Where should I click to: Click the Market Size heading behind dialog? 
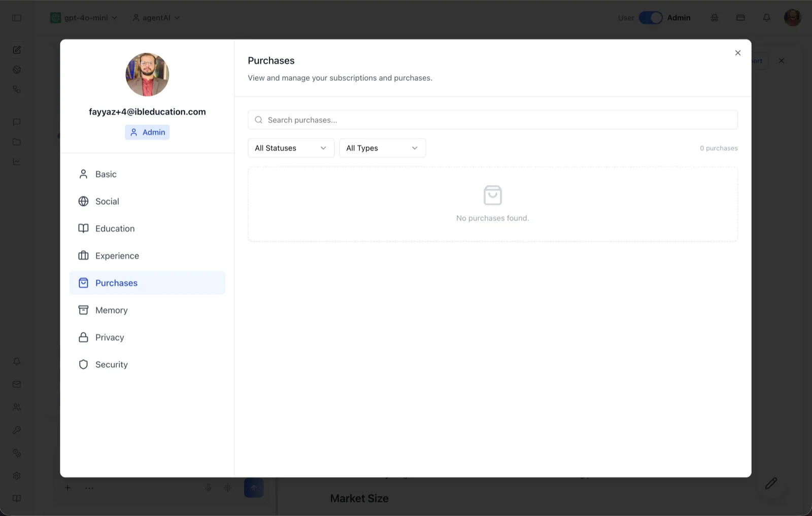click(x=359, y=498)
